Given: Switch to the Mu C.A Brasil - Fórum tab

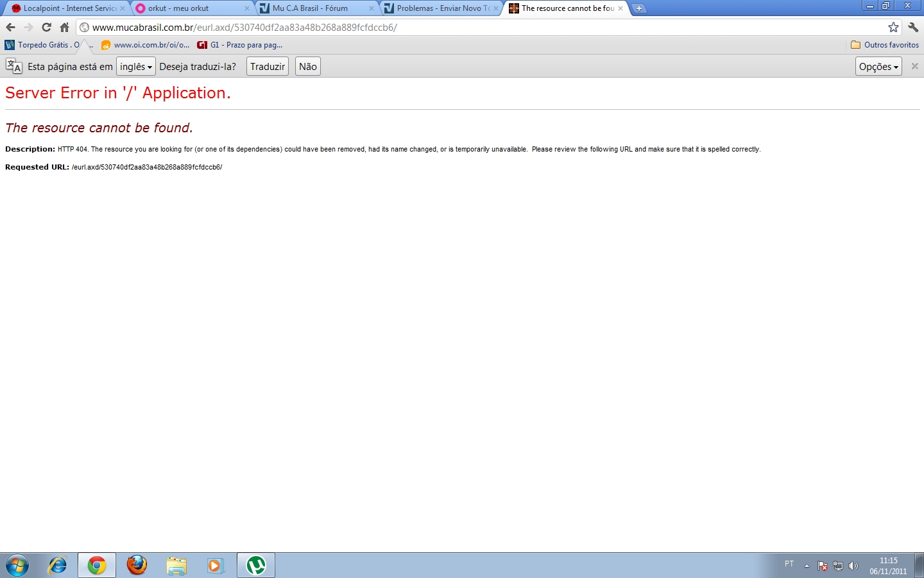Looking at the screenshot, I should click(314, 8).
